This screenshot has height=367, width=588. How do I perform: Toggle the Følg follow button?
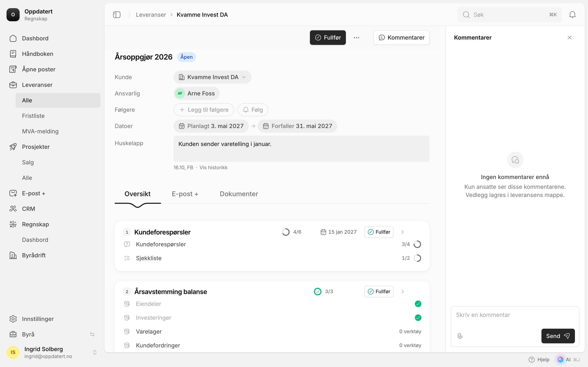point(253,110)
